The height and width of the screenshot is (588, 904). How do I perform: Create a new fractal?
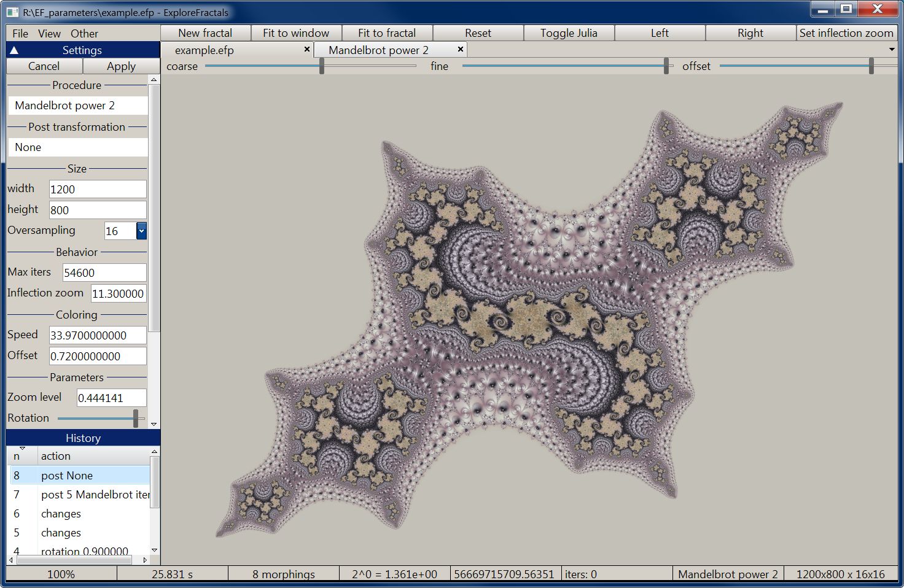click(205, 33)
